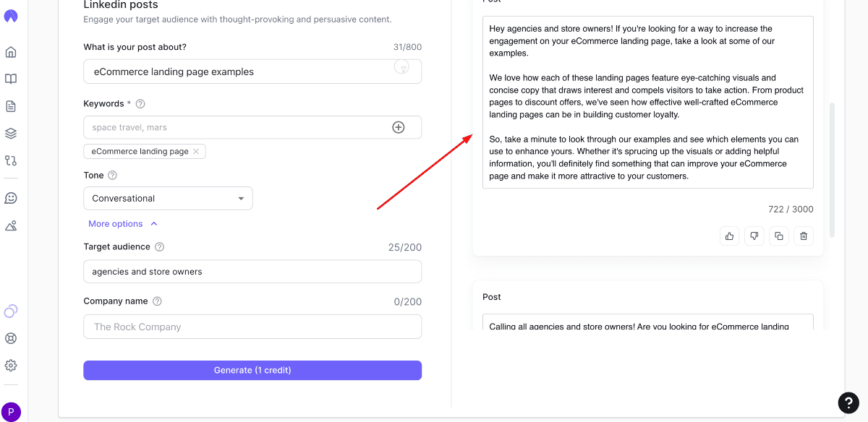The width and height of the screenshot is (868, 422).
Task: Add keyword using the plus icon
Action: [398, 127]
